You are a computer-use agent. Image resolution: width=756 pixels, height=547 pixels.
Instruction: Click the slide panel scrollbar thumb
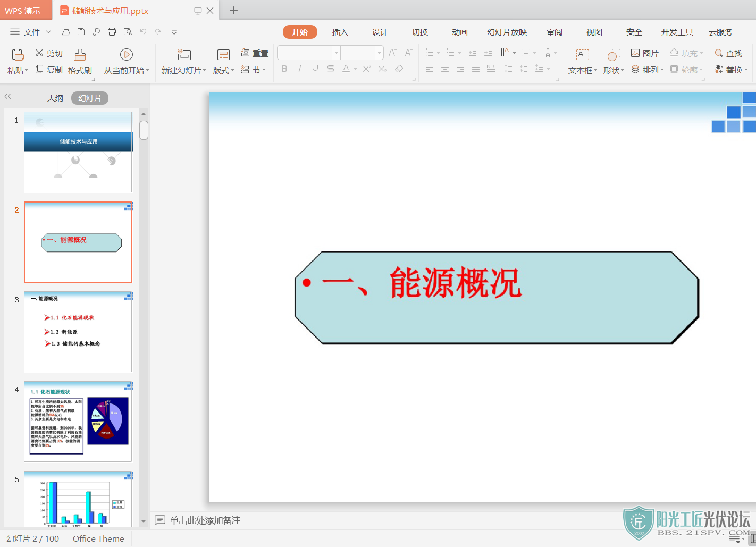144,130
